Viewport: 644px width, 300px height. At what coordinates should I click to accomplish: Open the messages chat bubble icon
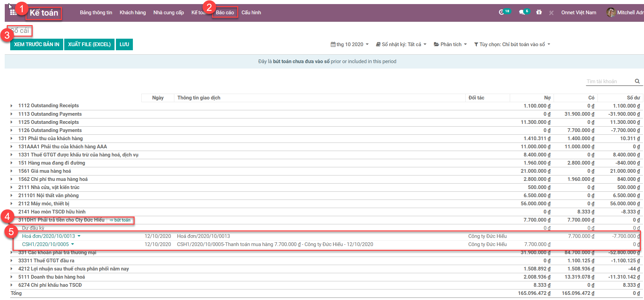click(522, 12)
